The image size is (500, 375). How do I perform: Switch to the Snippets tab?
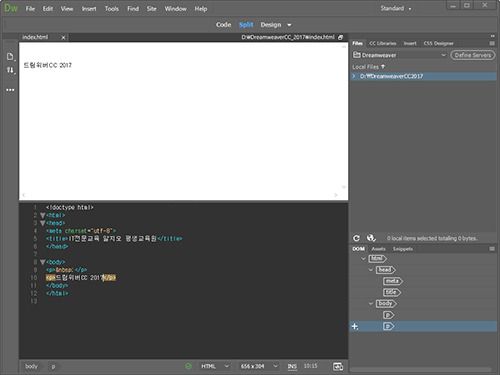click(x=403, y=249)
